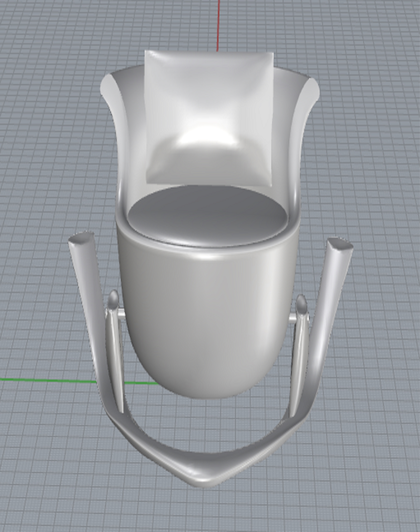The width and height of the screenshot is (420, 532).
Task: Select the round seat cushion
Action: coord(207,215)
